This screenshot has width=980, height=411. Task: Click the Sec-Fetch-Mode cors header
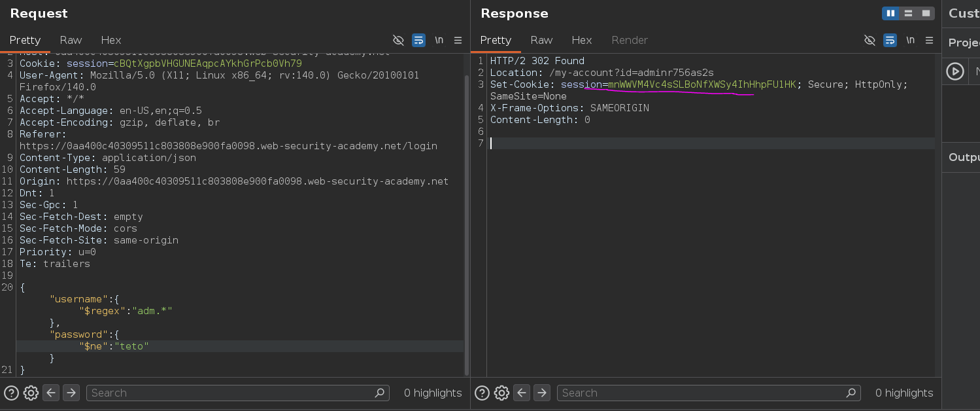pos(78,228)
